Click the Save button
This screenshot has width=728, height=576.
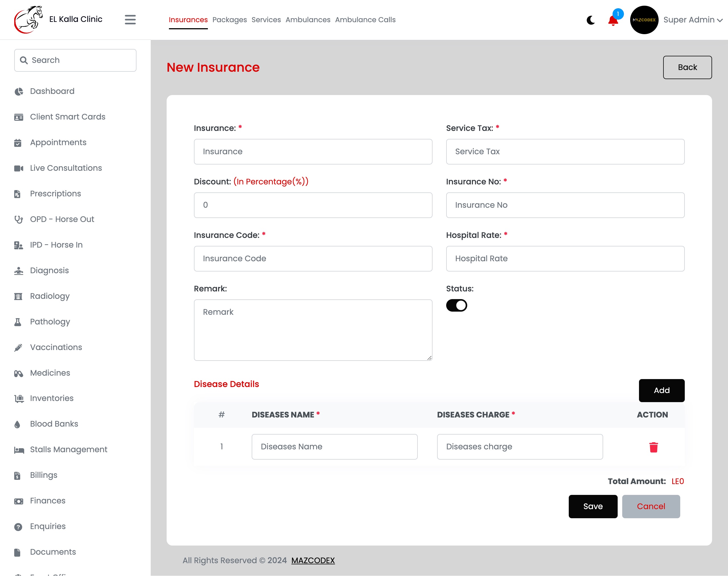593,506
